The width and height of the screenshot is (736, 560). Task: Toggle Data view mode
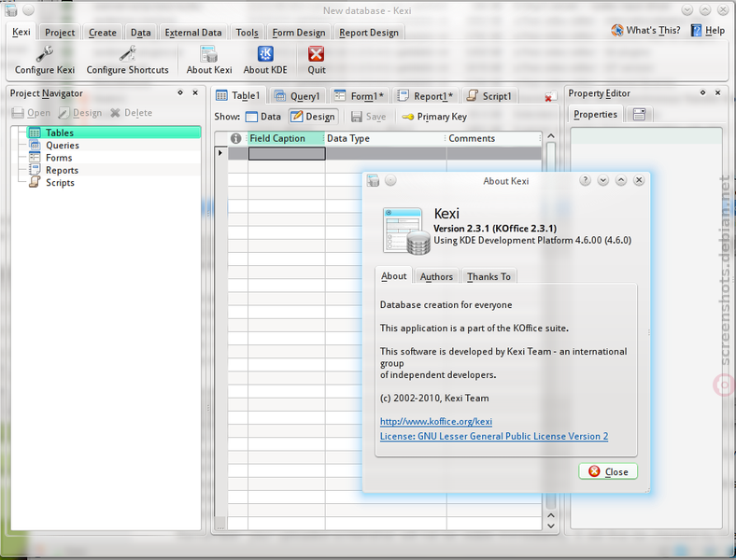(x=263, y=117)
